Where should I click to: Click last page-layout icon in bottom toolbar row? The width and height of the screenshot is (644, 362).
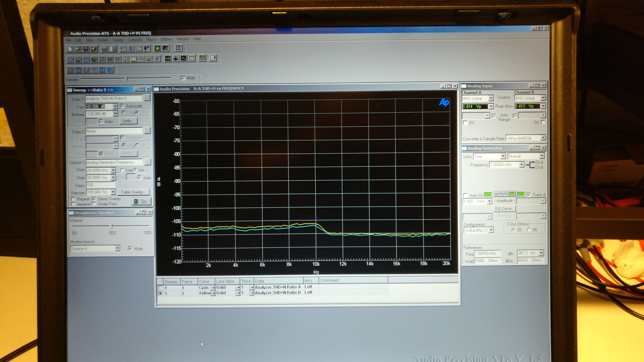coord(110,70)
